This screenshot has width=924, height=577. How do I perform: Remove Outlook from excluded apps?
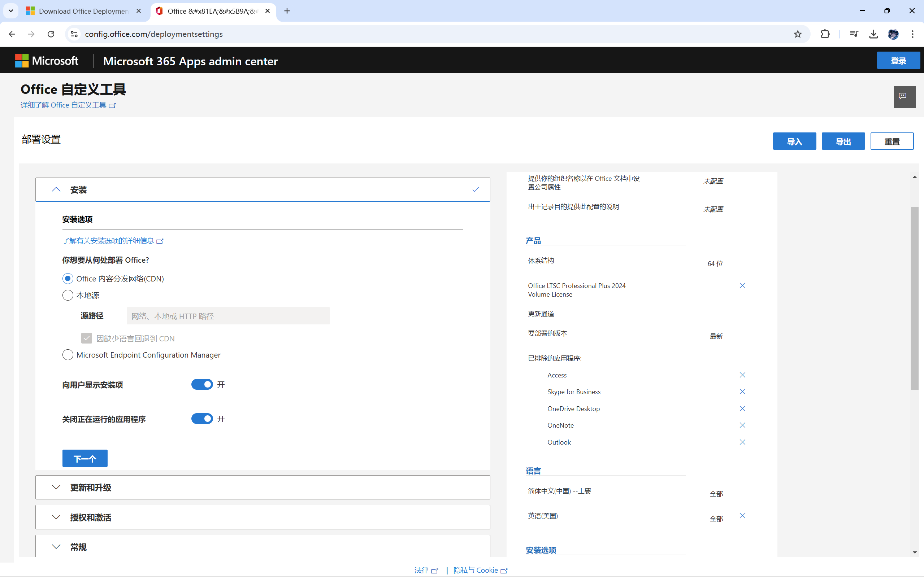pos(742,442)
